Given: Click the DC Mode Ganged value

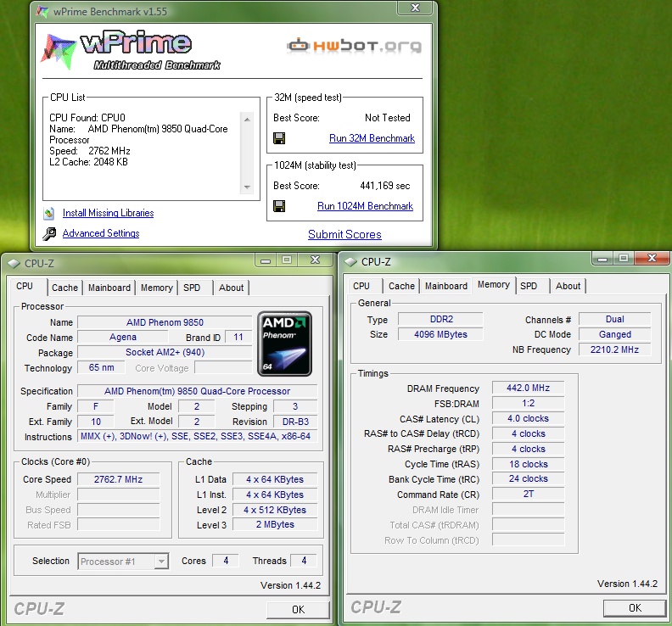Looking at the screenshot, I should [614, 334].
